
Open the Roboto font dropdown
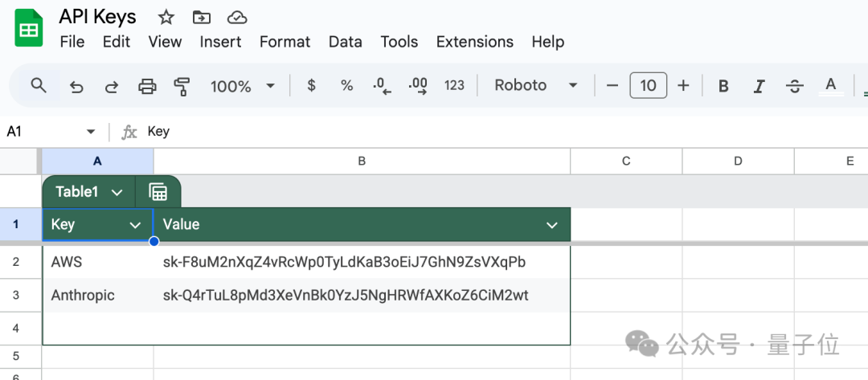(536, 85)
